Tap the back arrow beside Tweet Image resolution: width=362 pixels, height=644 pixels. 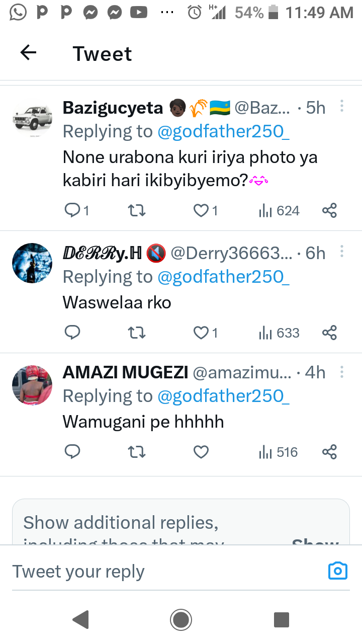pyautogui.click(x=28, y=53)
